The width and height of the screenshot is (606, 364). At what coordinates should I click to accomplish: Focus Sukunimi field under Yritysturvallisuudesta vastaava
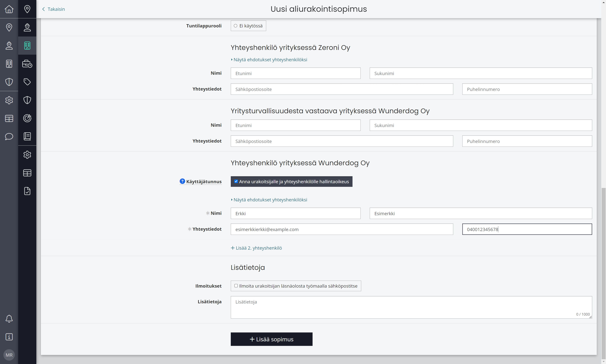pos(481,125)
